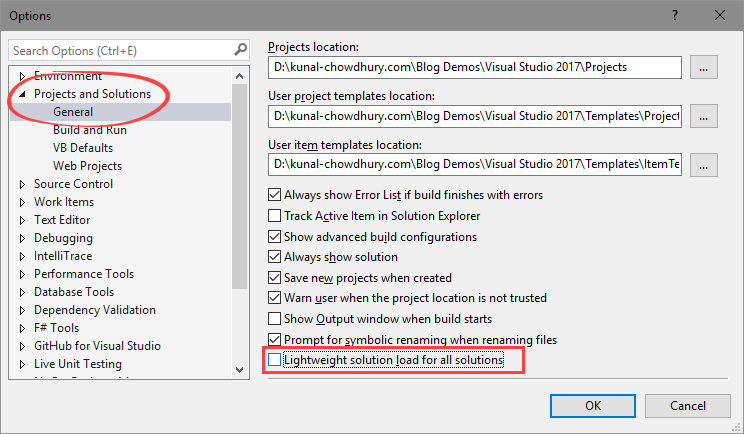Check Show Output window when build starts

pos(275,319)
